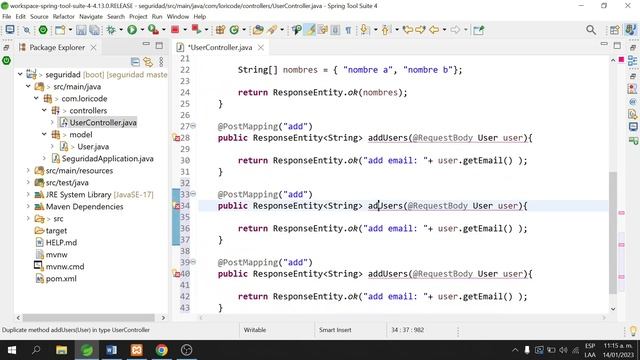Click the Last Edit Location icon
This screenshot has width=640, height=360.
click(407, 30)
